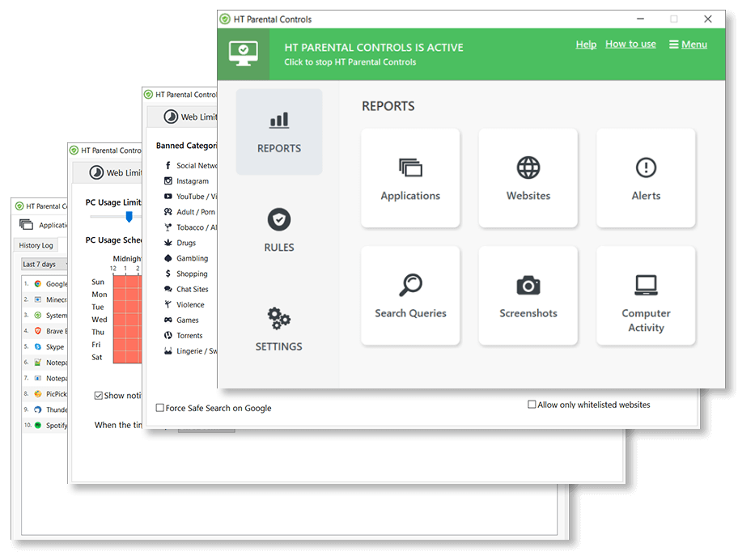Viewport: 738px width, 560px height.
Task: Click the Web Limits clock icon in PC Usage window
Action: click(x=96, y=172)
